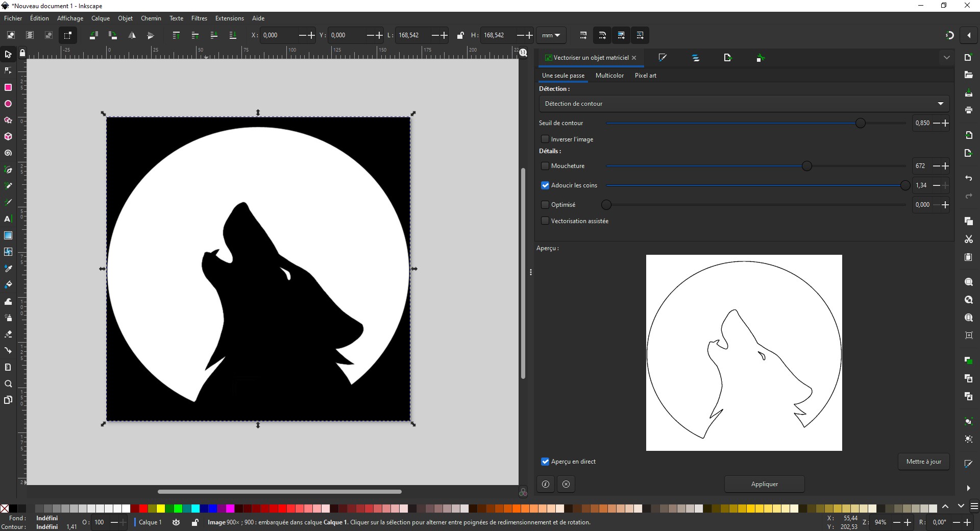980x531 pixels.
Task: Uncheck Adoucir les coins option
Action: [x=545, y=185]
